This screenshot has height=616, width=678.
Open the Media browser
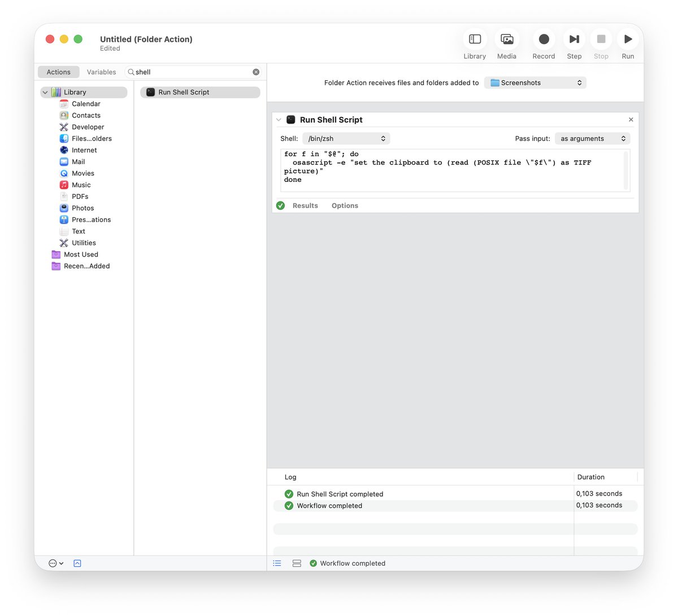click(x=507, y=39)
